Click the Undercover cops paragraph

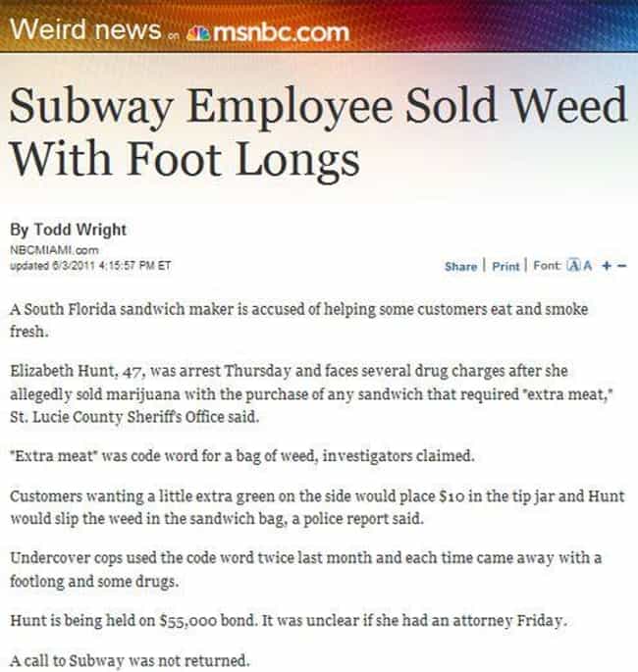[x=305, y=570]
